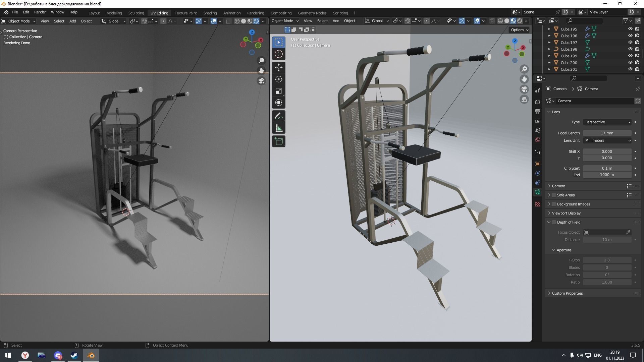
Task: Open the Texture properties tab
Action: click(x=538, y=204)
